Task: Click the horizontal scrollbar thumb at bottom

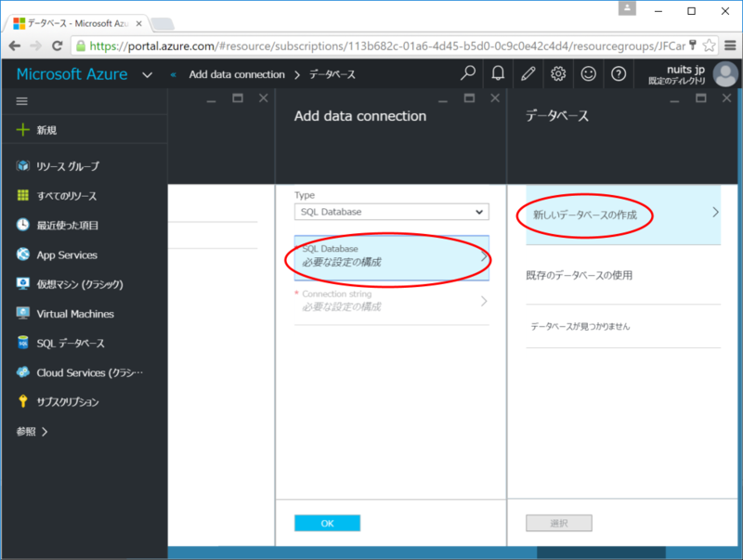Action: coord(601,553)
